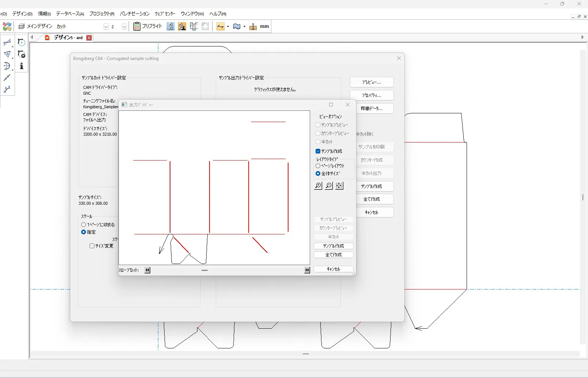Select the ページレイアウト radio button
Screen dimensions: 588x378
coord(318,166)
